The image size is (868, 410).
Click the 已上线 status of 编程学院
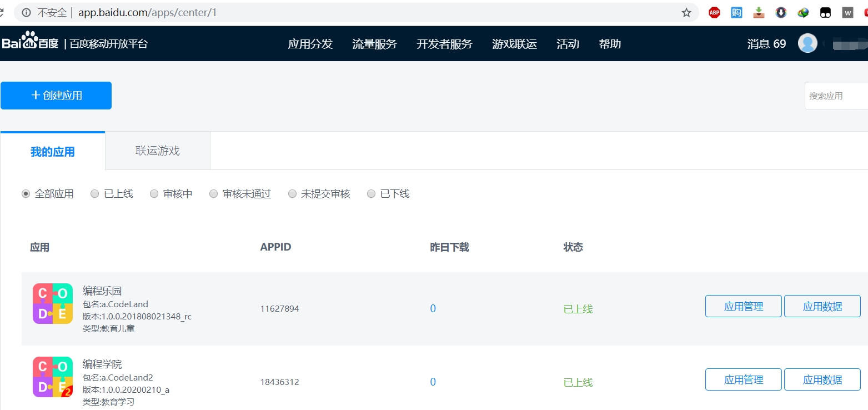(578, 382)
